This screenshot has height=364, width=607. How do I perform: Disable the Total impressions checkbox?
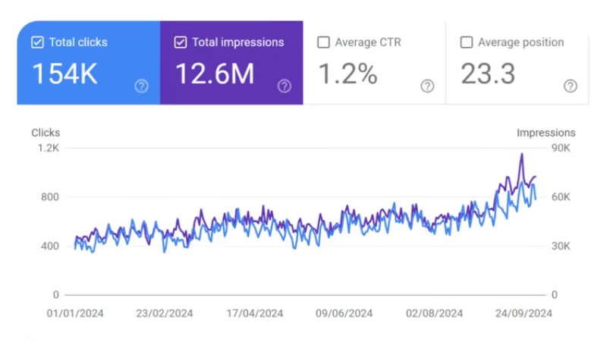181,42
